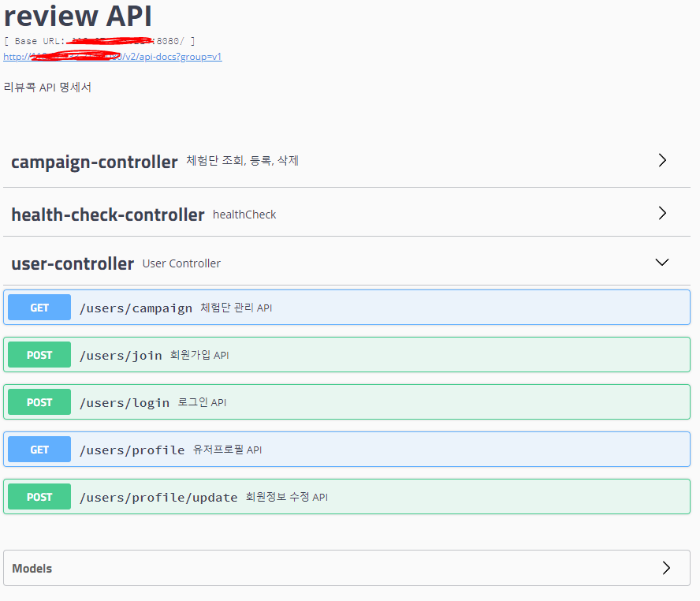Screen dimensions: 700x601
Task: Expand the campaign-controller section chevron
Action: pyautogui.click(x=662, y=160)
